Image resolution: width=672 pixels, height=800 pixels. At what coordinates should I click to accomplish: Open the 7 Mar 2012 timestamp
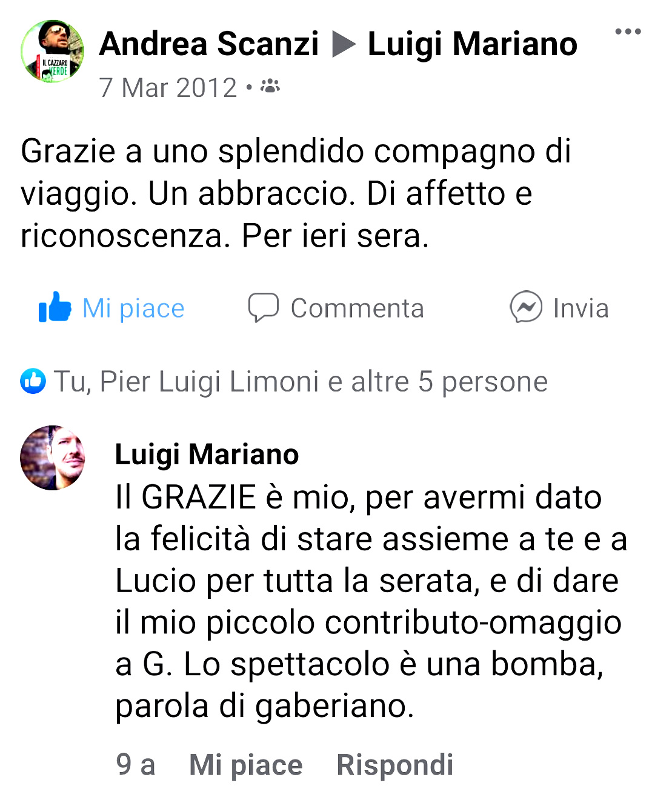click(168, 88)
